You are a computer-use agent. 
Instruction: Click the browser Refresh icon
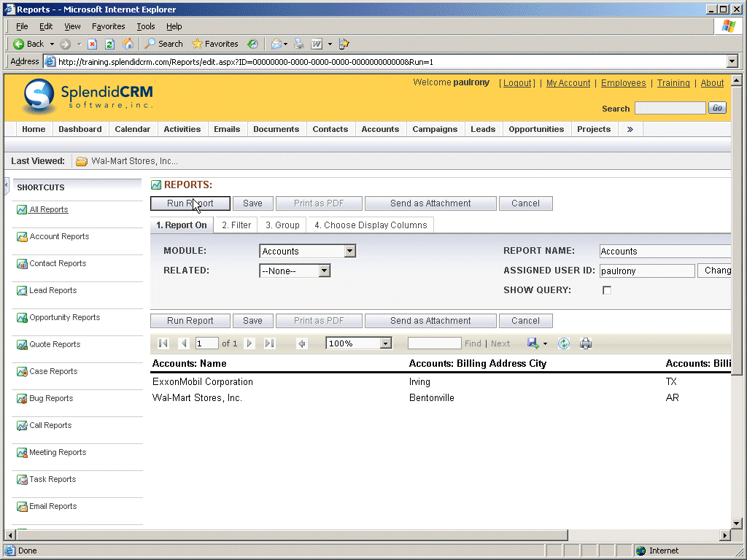(x=109, y=44)
